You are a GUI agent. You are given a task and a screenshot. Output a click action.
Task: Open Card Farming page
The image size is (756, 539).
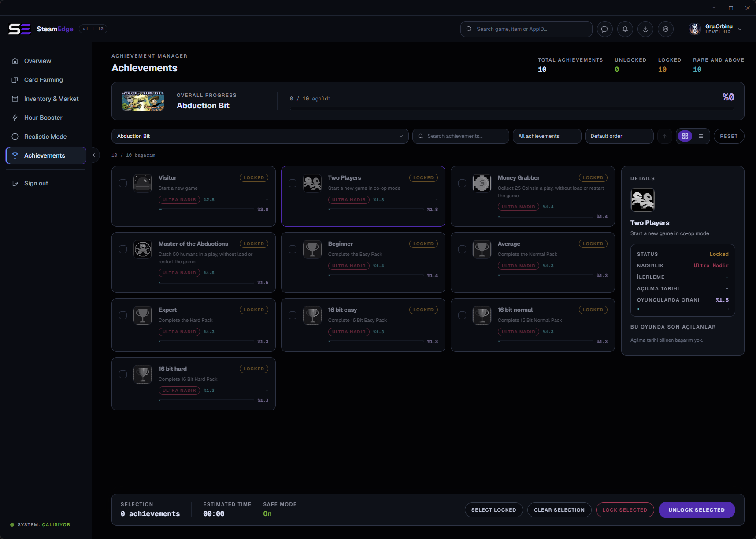(46, 80)
